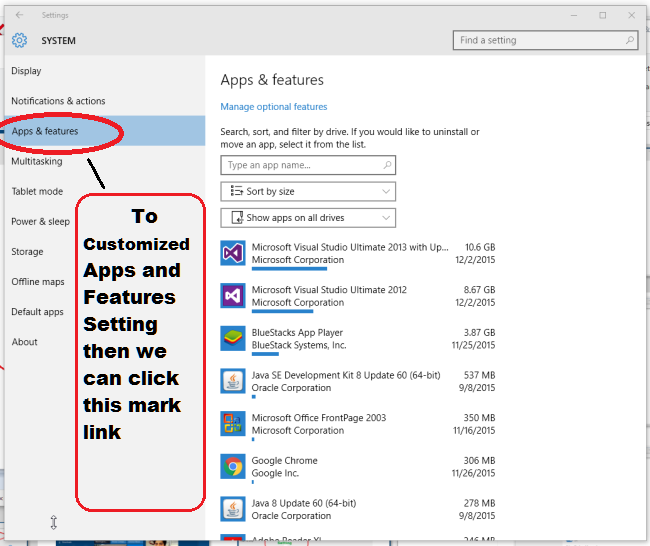Go to the Multitasking section
The height and width of the screenshot is (546, 650).
coord(37,162)
